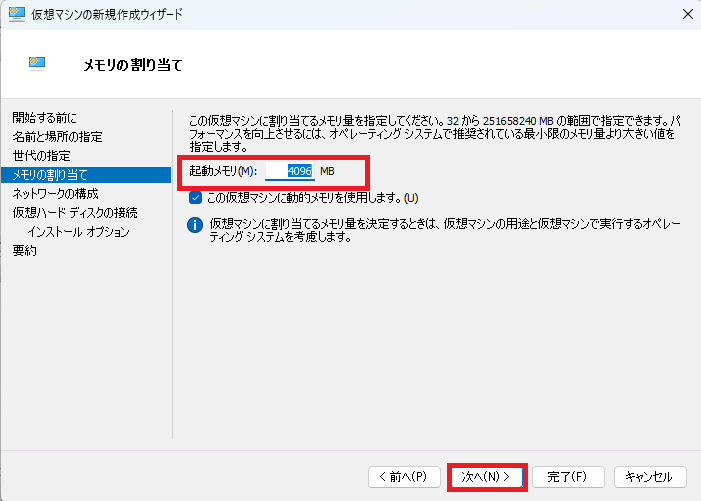701x501 pixels.
Task: Click the description mentioning 251658240 MB range
Action: tap(435, 133)
